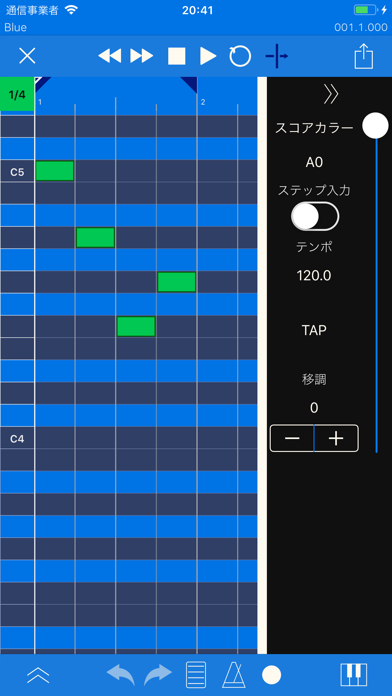Click the A0 value in side panel
The width and height of the screenshot is (392, 696).
(x=314, y=162)
